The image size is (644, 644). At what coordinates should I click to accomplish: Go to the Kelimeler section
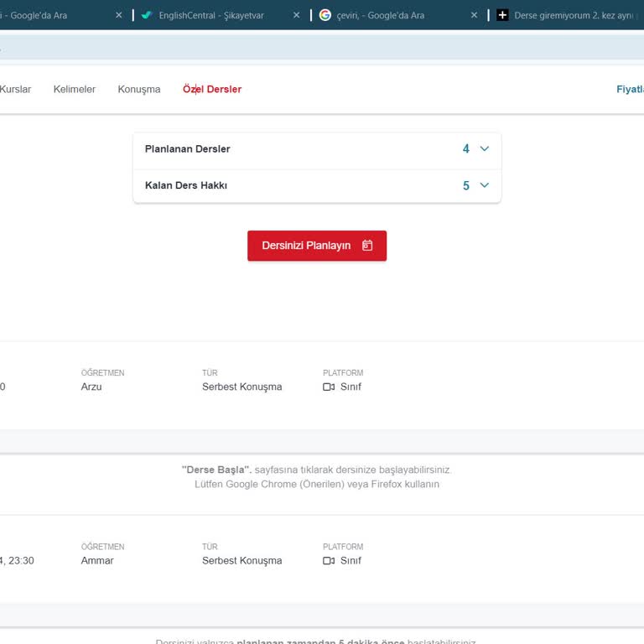75,89
